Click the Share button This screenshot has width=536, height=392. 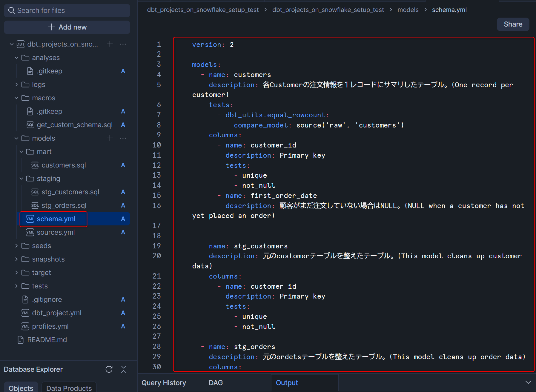(x=513, y=24)
